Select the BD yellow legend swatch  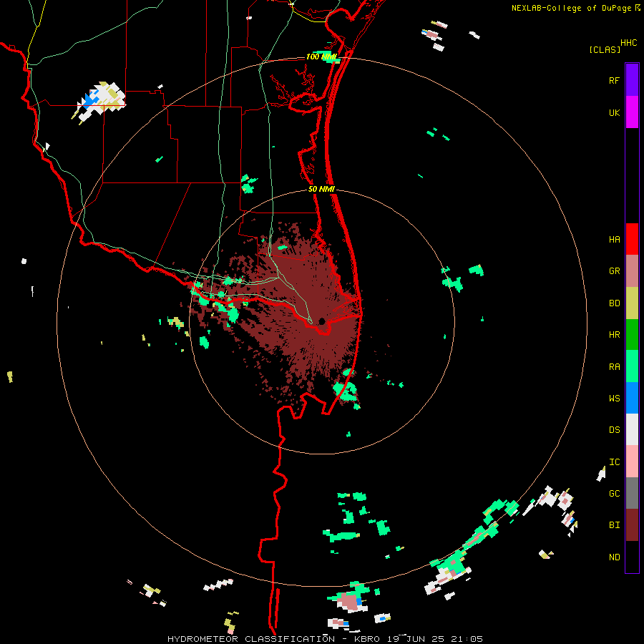click(632, 303)
